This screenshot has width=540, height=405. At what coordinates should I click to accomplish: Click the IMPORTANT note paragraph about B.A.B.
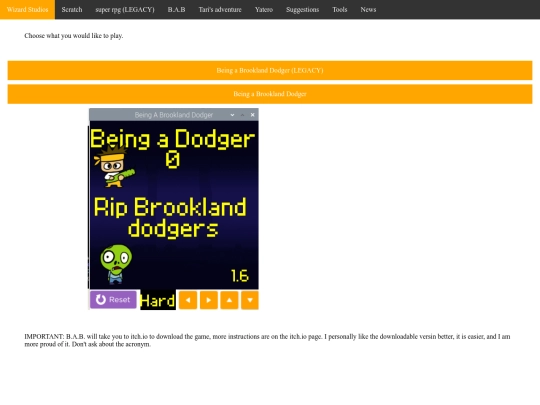click(x=267, y=340)
